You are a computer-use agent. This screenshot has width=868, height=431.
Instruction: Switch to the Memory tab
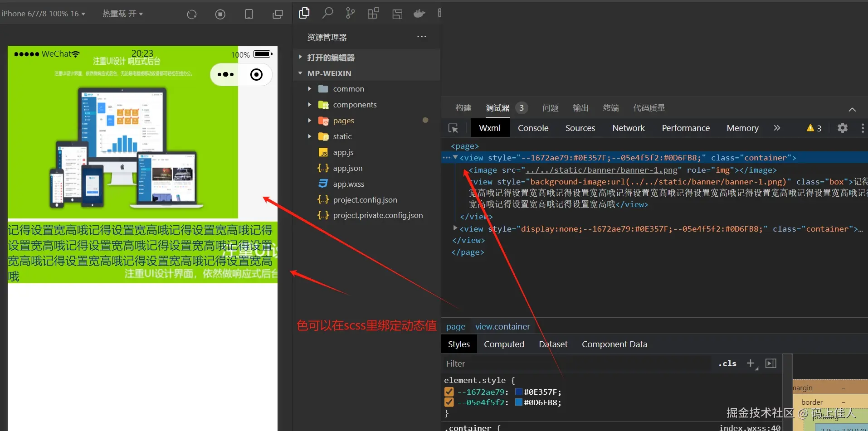tap(742, 128)
